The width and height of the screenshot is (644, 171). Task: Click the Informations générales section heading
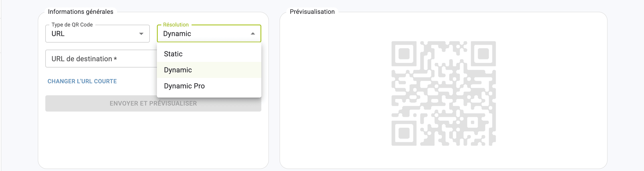point(80,12)
